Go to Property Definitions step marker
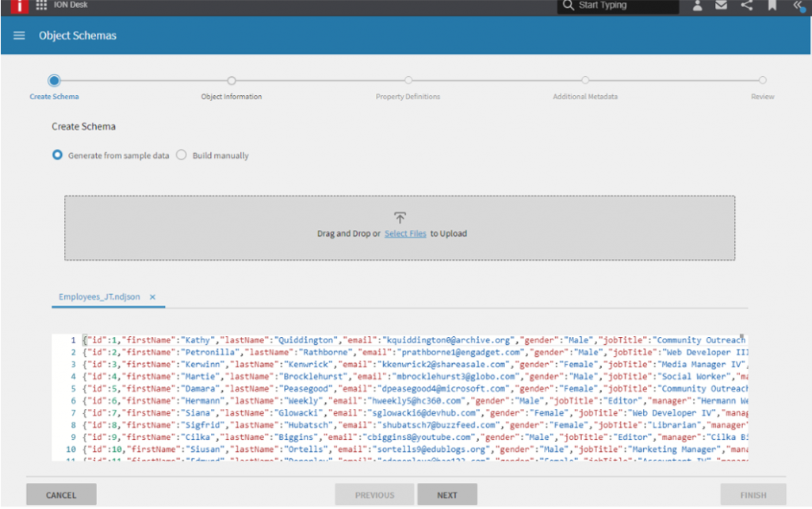The image size is (812, 509). pos(408,81)
